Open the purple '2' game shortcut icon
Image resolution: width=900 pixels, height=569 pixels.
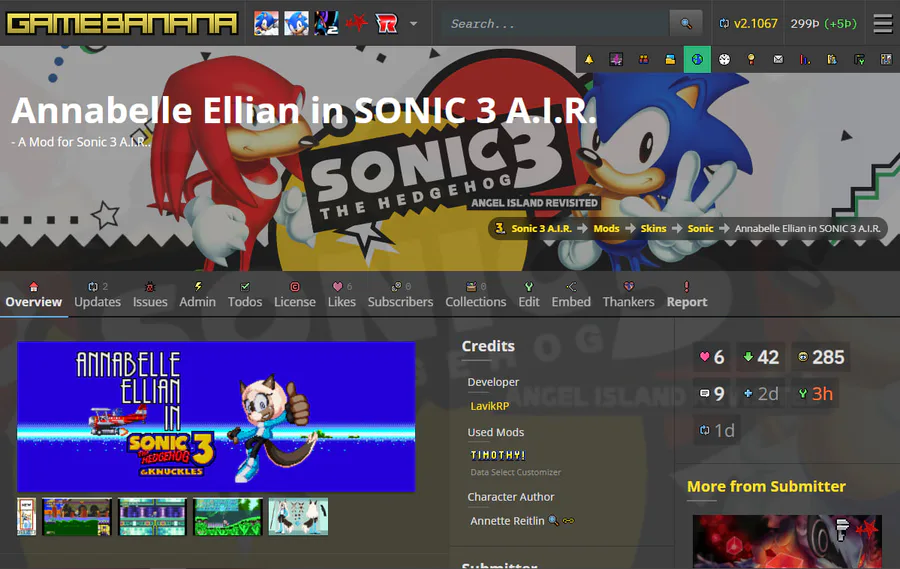coord(326,24)
